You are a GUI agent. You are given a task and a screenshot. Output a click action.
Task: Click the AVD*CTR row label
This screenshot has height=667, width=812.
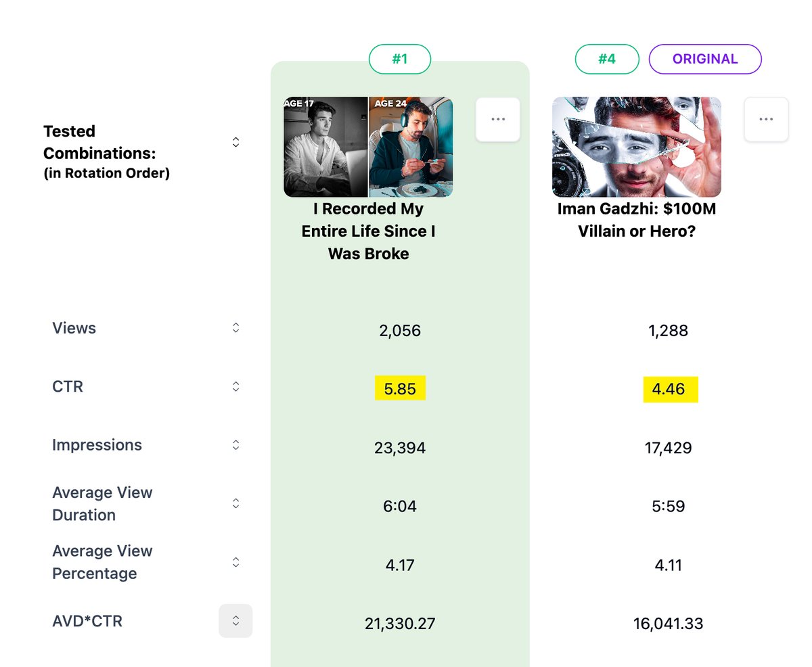pos(87,621)
